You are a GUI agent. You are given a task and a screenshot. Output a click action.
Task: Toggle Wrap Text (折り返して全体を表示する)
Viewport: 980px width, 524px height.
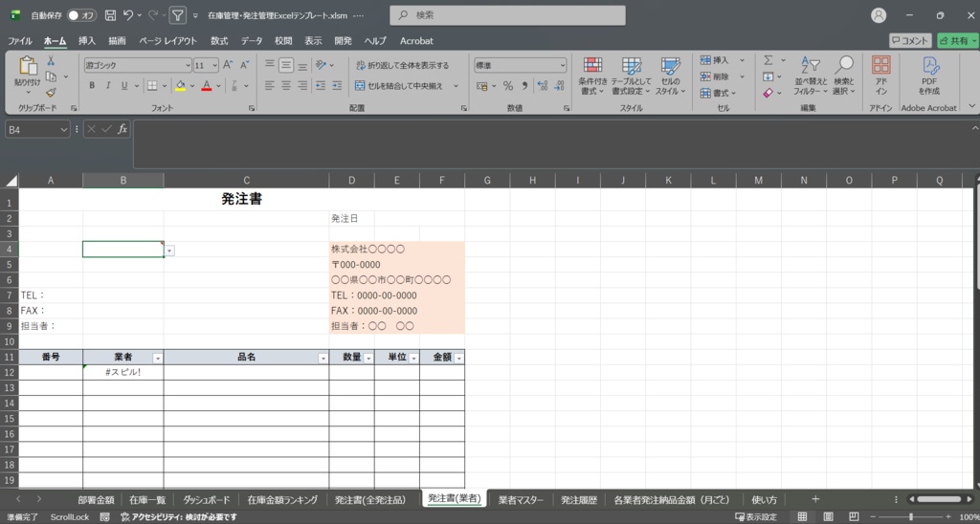(x=402, y=65)
